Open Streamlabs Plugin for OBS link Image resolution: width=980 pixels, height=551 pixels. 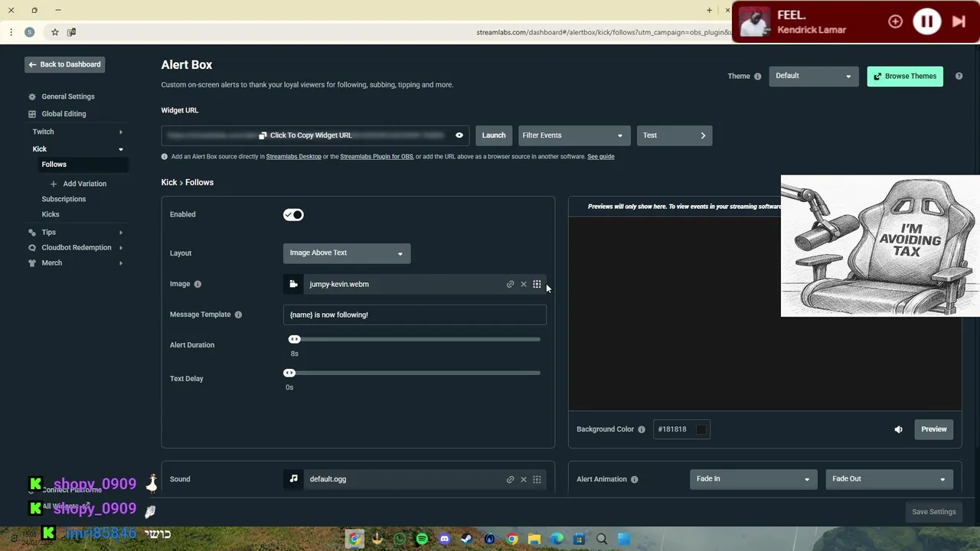(x=377, y=157)
